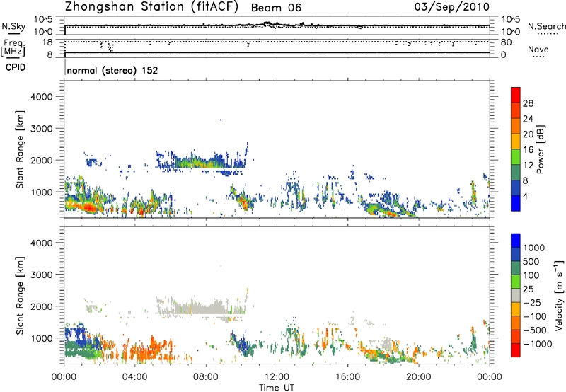
Task: Select the N.Sky legend label
Action: pyautogui.click(x=13, y=26)
